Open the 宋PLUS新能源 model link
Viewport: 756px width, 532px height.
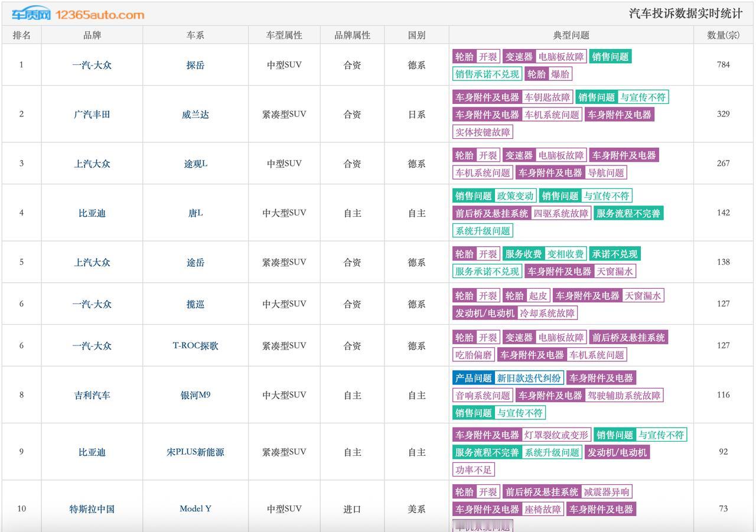tap(195, 452)
